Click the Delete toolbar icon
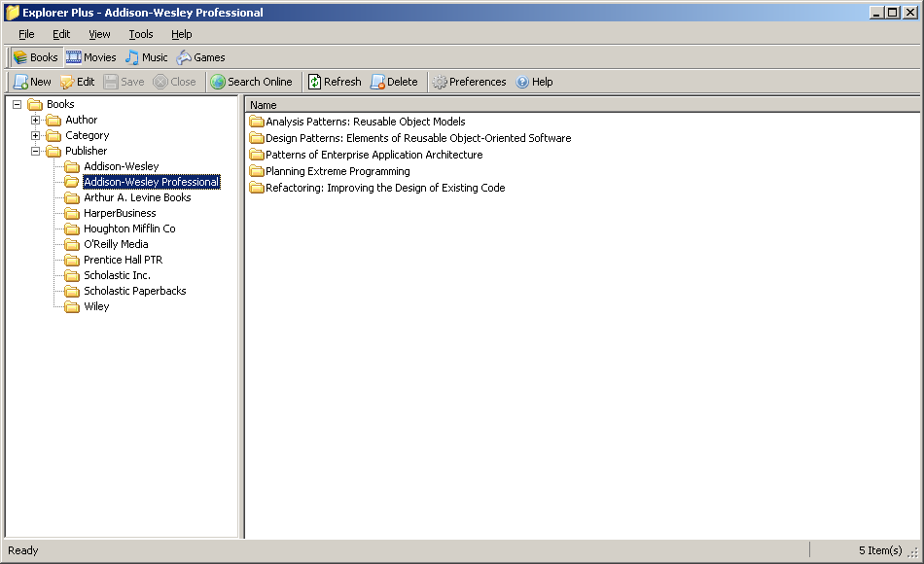This screenshot has height=564, width=924. tap(377, 82)
